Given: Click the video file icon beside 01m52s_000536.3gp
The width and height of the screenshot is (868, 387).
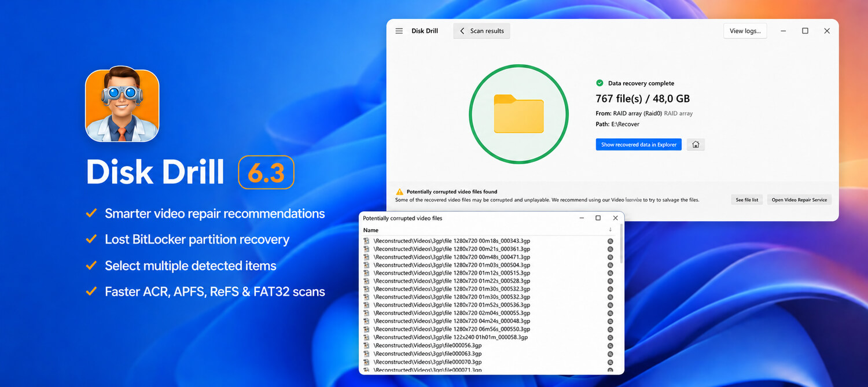Looking at the screenshot, I should coord(366,305).
